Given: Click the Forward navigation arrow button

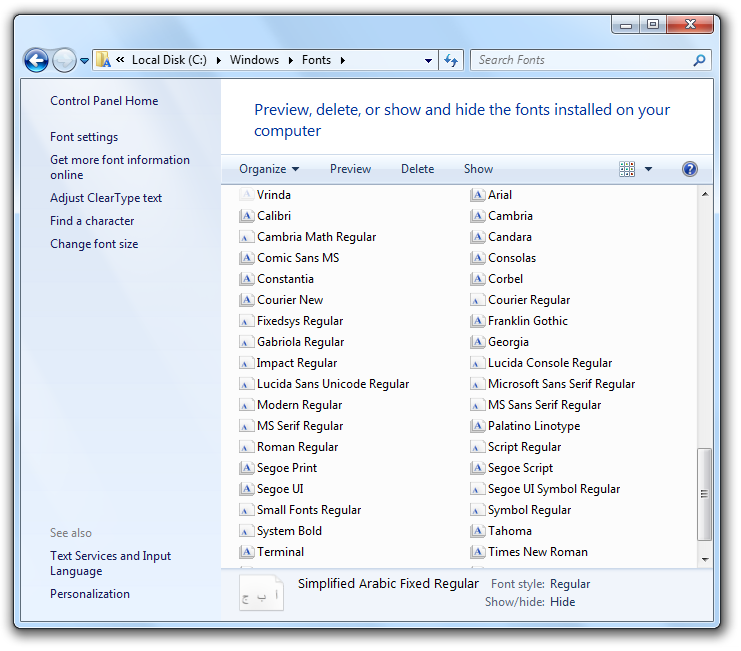Looking at the screenshot, I should click(x=64, y=60).
